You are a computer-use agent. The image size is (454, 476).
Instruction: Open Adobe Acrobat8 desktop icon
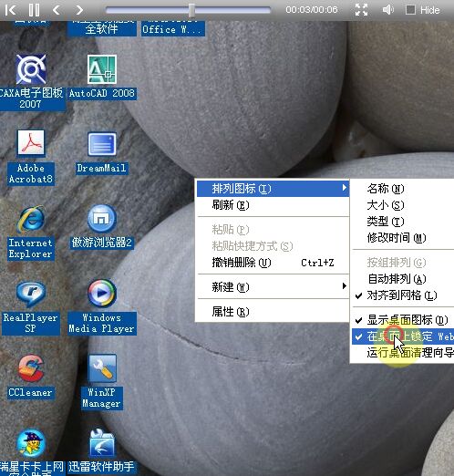tap(31, 143)
